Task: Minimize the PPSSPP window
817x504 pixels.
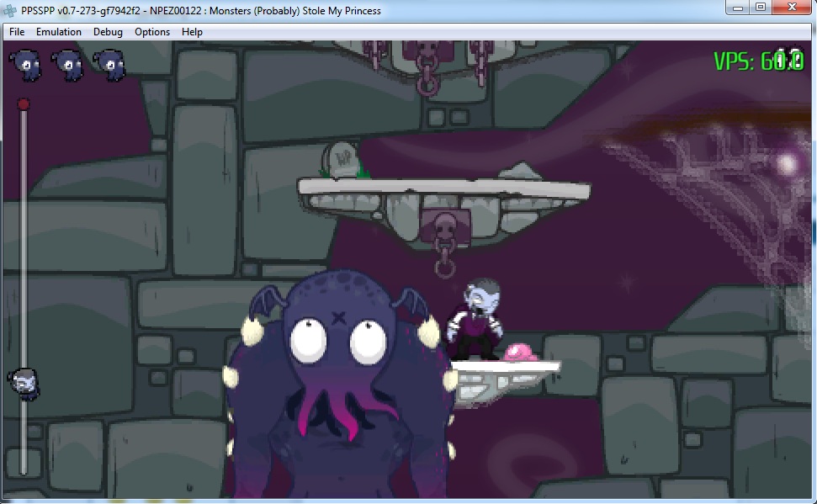Action: (x=739, y=8)
